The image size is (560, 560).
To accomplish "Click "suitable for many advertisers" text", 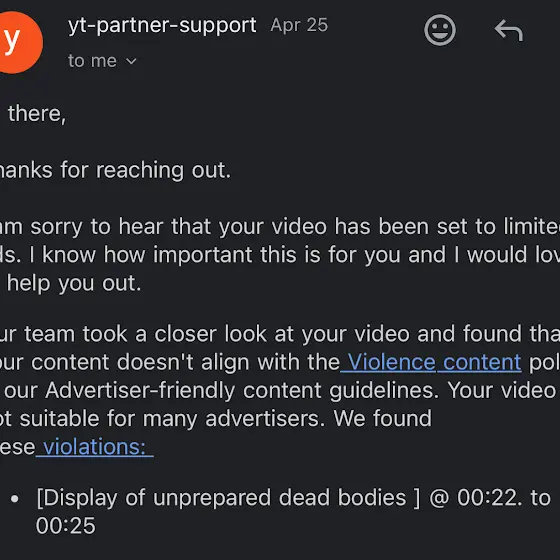I will (172, 418).
